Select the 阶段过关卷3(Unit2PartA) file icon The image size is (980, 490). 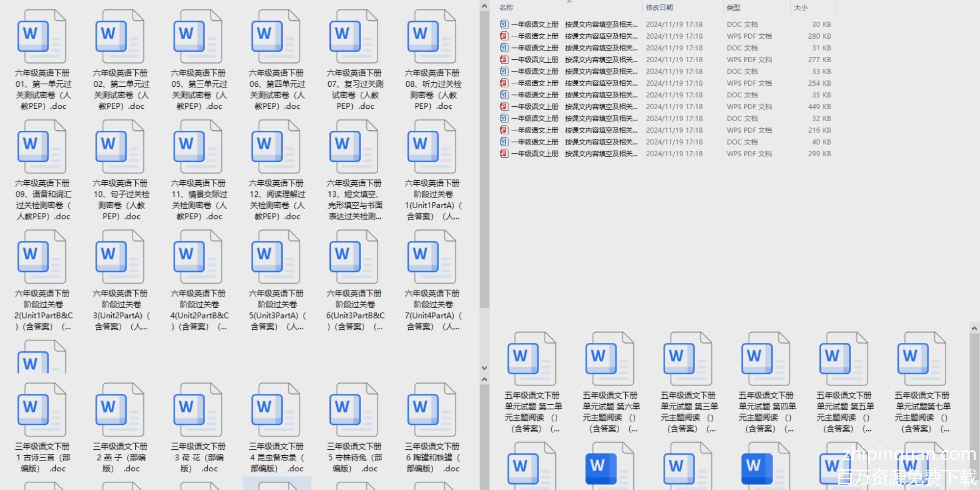pos(120,257)
